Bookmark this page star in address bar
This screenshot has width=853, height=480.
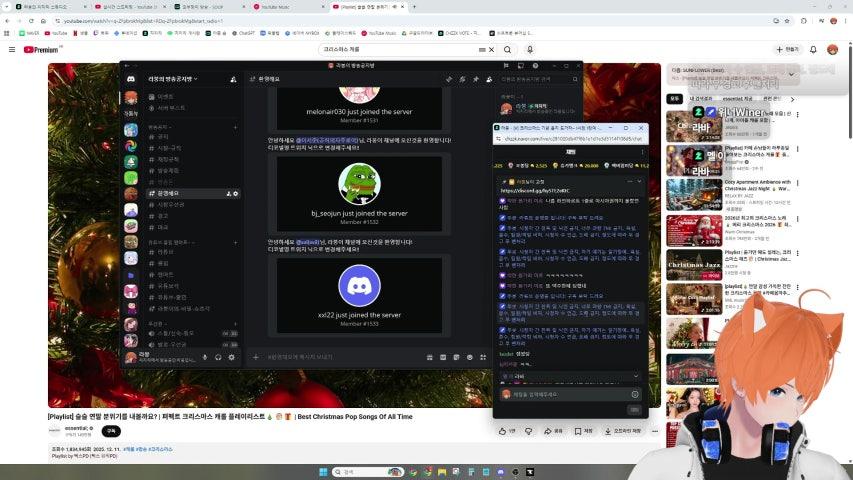[x=787, y=21]
